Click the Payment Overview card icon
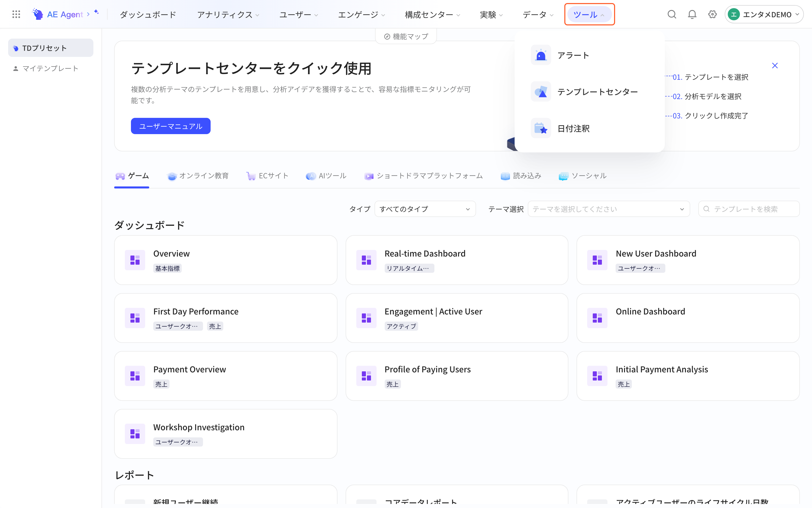 point(135,376)
